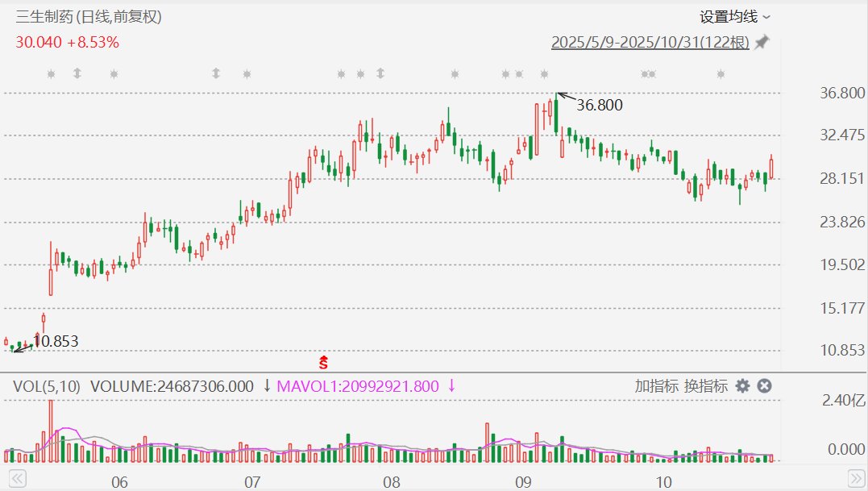
Task: Click the red S signal marker
Action: point(324,363)
